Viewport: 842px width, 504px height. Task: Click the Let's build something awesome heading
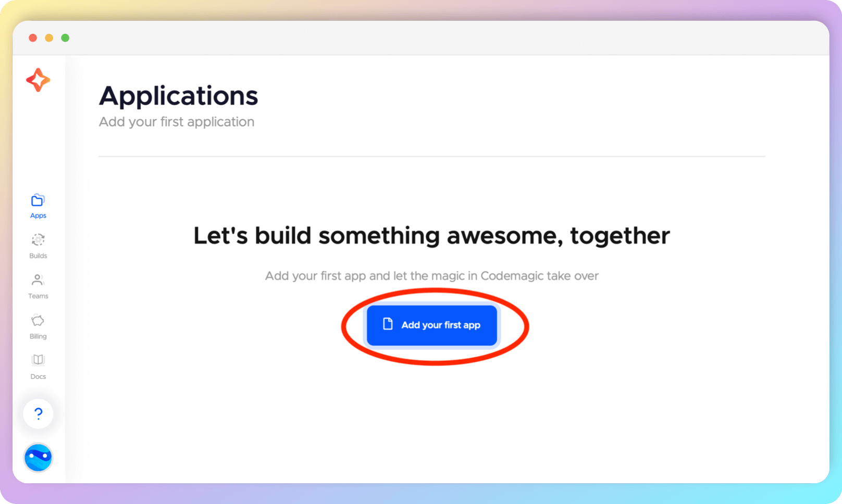click(x=431, y=235)
